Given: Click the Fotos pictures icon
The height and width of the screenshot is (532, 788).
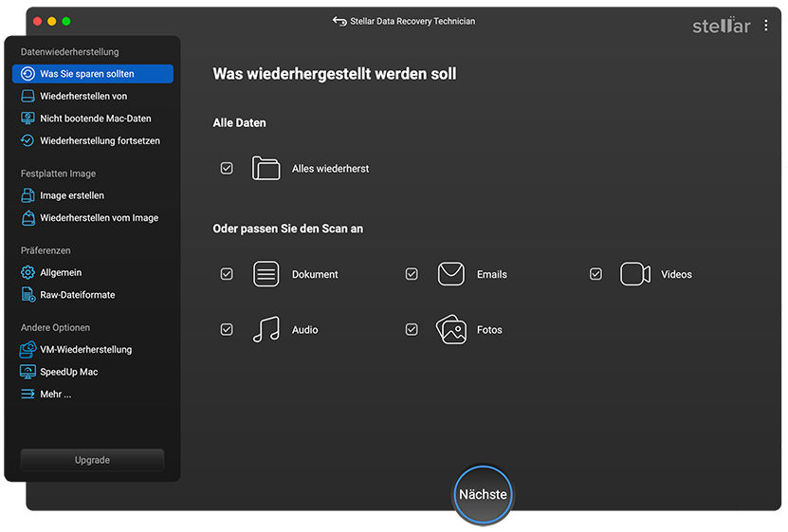Looking at the screenshot, I should pos(450,330).
